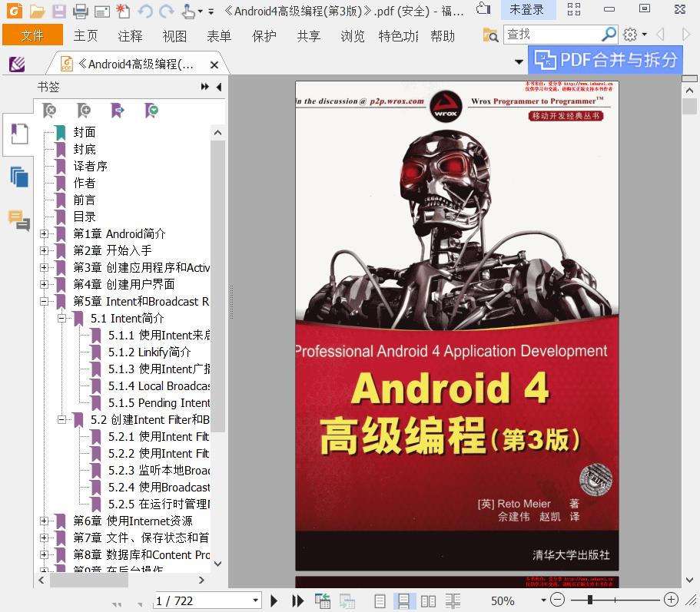Open the 文件 menu
Image resolution: width=700 pixels, height=612 pixels.
32,35
